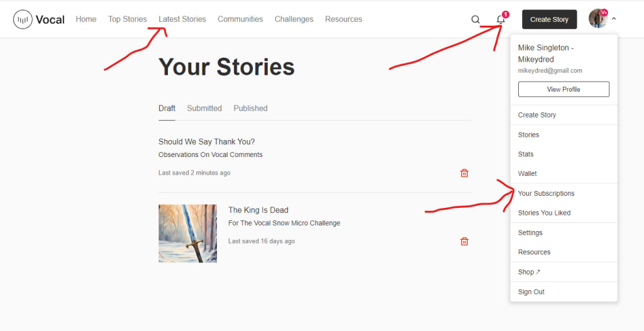Open the search magnifier icon
Viewport: 644px width, 331px height.
tap(475, 19)
